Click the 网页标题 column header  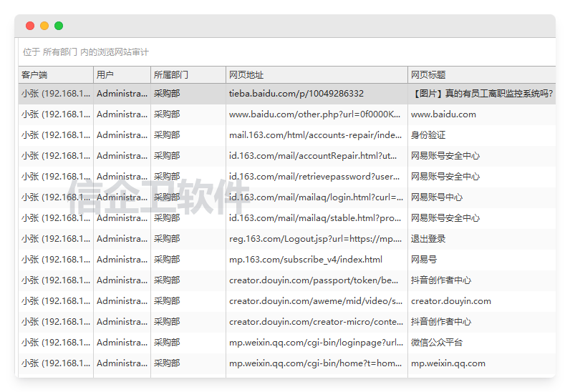pos(480,74)
